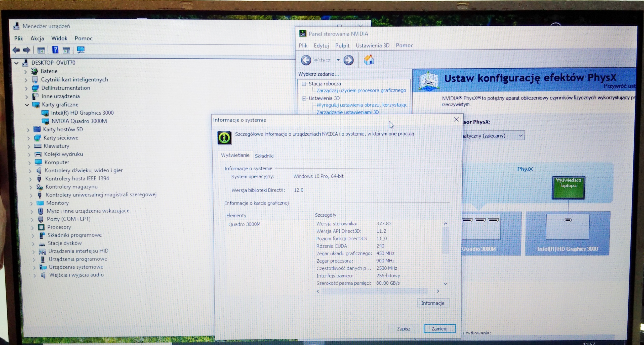Image resolution: width=644 pixels, height=345 pixels.
Task: Click the NVIDIA Control Panel Forward arrow button
Action: [x=348, y=60]
